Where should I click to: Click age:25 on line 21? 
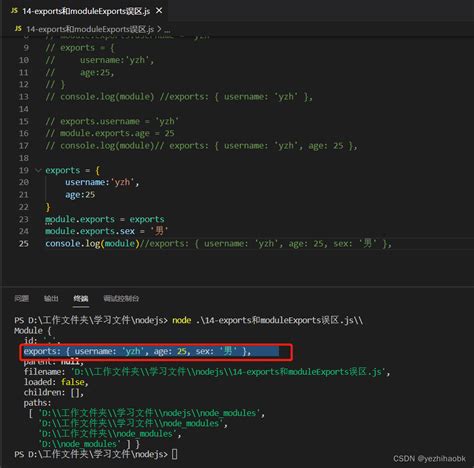tap(80, 195)
